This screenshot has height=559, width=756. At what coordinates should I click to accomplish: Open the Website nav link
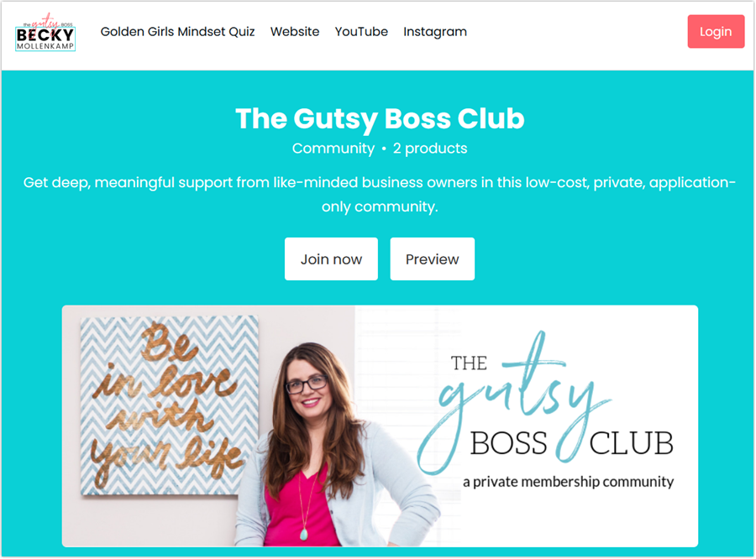295,32
